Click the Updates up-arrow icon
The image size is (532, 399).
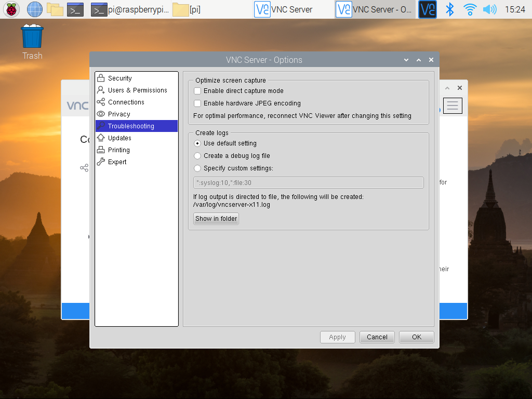coord(101,138)
